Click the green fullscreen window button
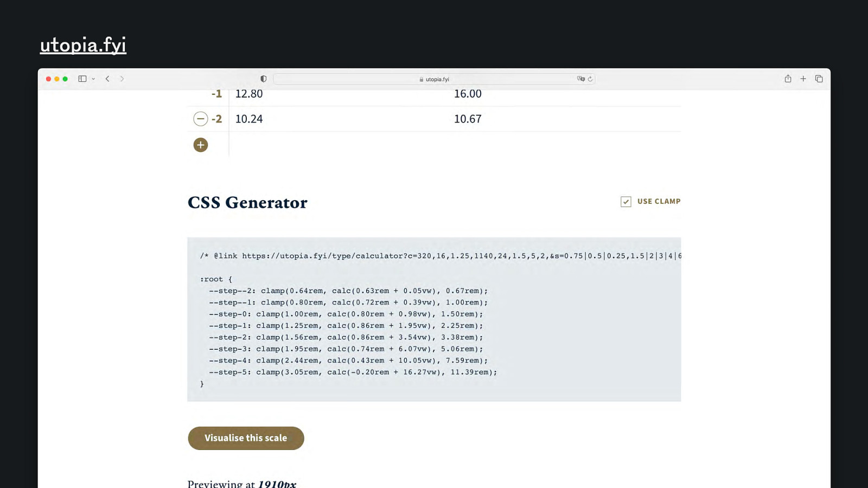Viewport: 868px width, 488px height. coord(65,79)
